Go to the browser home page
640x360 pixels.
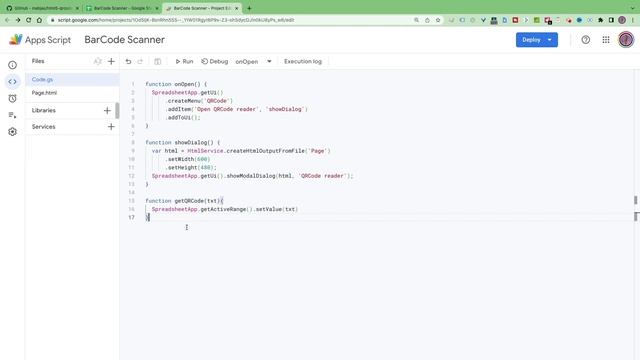(x=39, y=20)
